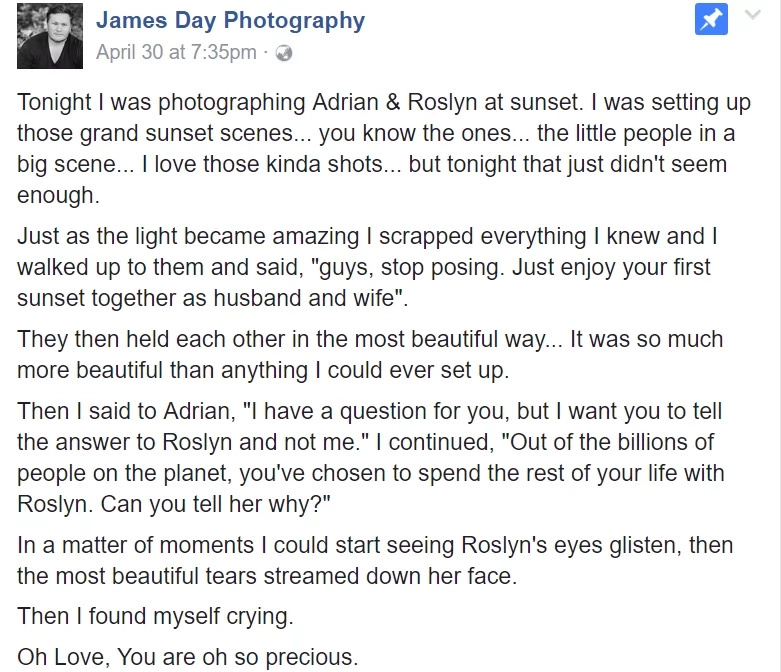The height and width of the screenshot is (672, 781).
Task: Open the April 30 at 7:35pm timestamp
Action: [x=176, y=52]
